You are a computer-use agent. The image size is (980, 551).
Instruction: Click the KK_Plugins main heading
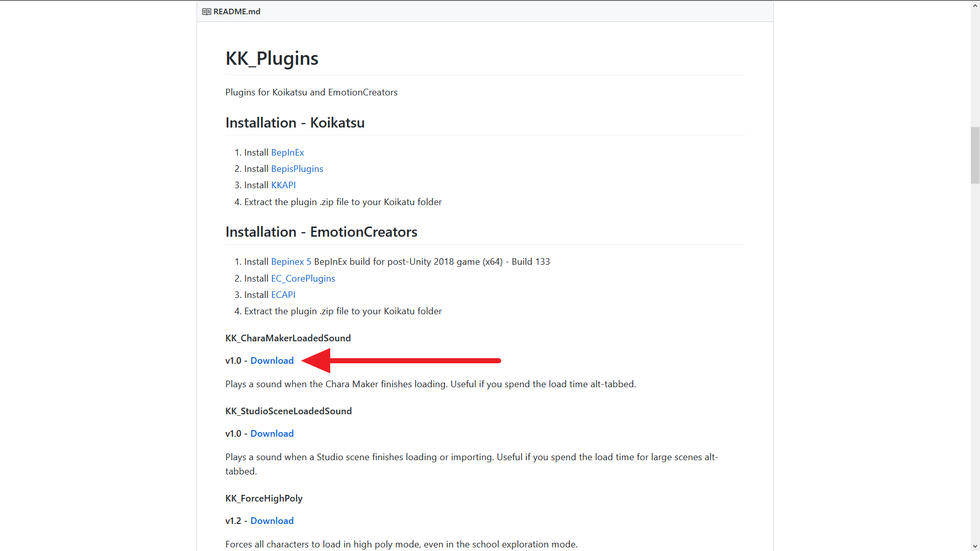point(272,58)
